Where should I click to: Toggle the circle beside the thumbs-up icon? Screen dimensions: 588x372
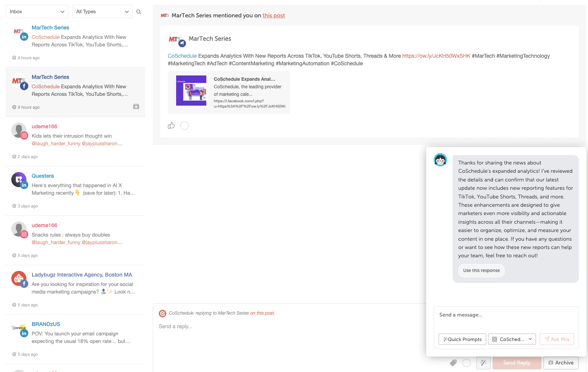[x=184, y=126]
